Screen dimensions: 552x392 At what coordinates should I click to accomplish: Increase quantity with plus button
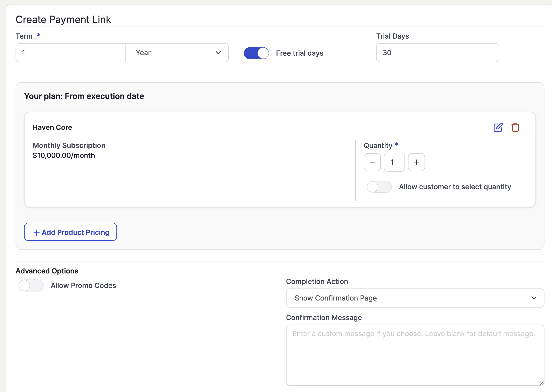(x=416, y=162)
